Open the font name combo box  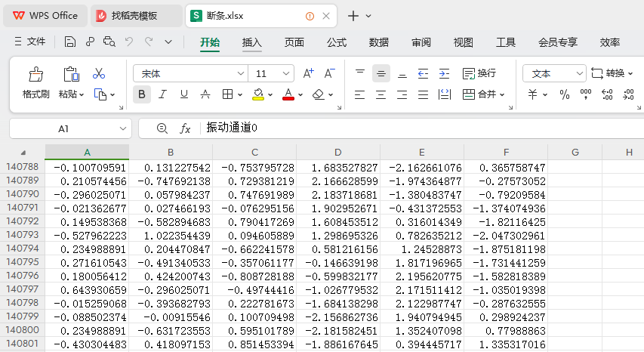(x=190, y=73)
